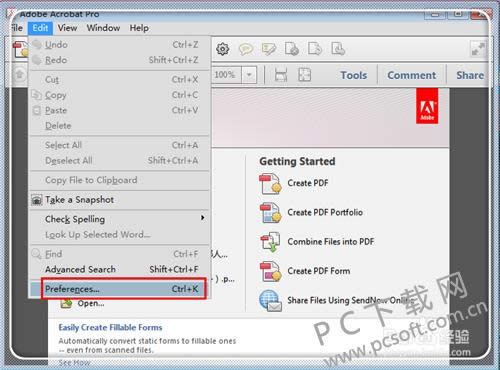
Task: Open the Window menu
Action: coord(103,28)
